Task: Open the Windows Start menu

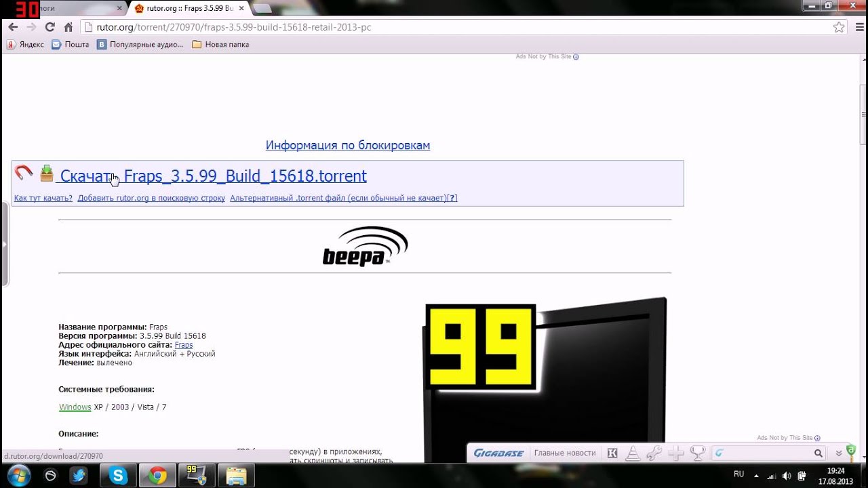Action: tap(18, 475)
